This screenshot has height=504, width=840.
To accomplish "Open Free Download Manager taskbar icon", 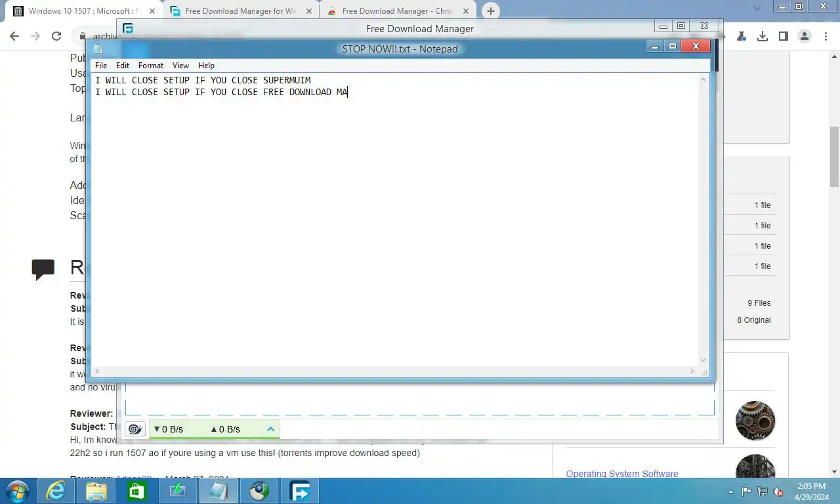I will pyautogui.click(x=300, y=491).
